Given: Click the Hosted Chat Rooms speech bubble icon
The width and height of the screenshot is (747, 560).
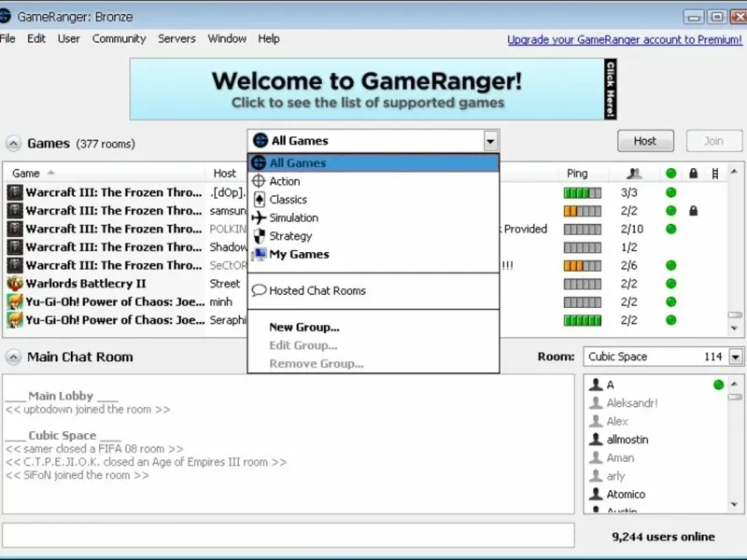Looking at the screenshot, I should [259, 290].
